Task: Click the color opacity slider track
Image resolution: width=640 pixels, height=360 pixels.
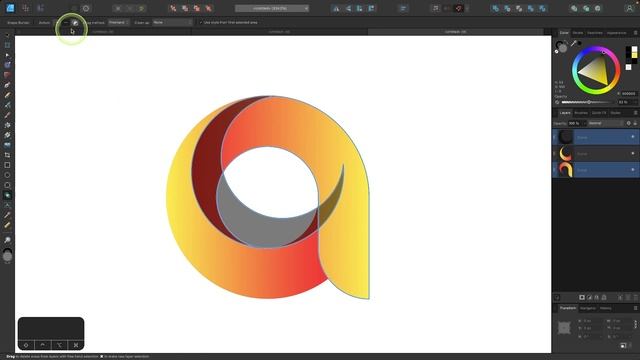Action: point(588,102)
